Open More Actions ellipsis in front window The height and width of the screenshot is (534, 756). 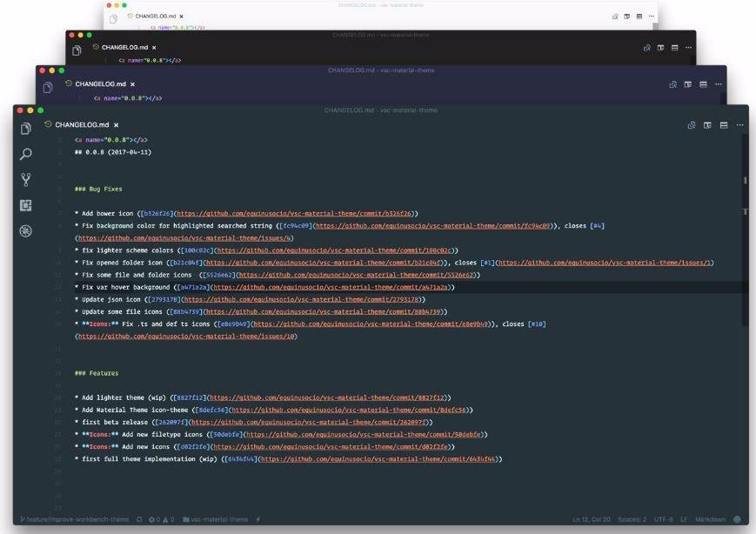tap(740, 125)
